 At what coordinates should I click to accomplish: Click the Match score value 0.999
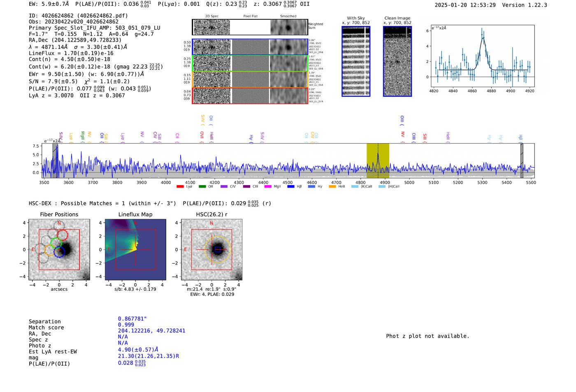pos(126,325)
